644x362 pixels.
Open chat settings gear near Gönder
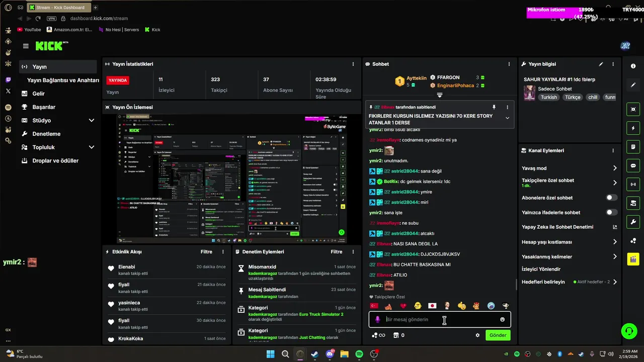pyautogui.click(x=477, y=335)
